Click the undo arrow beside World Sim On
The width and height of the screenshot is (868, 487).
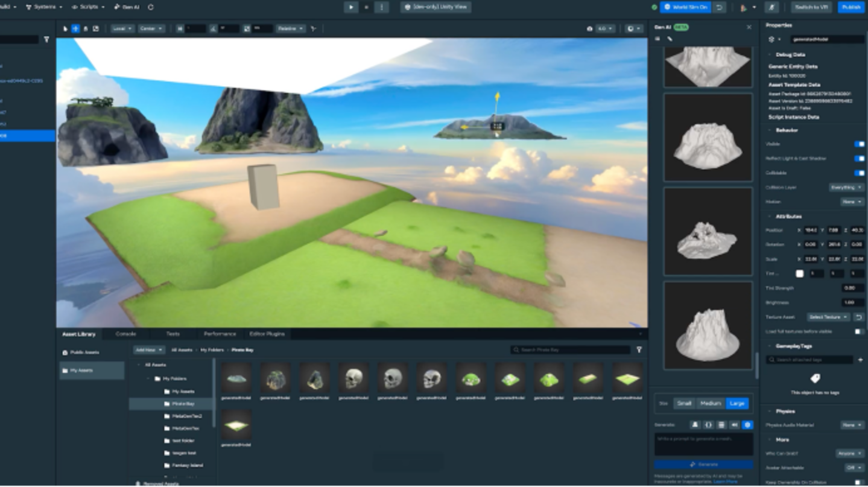tap(719, 7)
